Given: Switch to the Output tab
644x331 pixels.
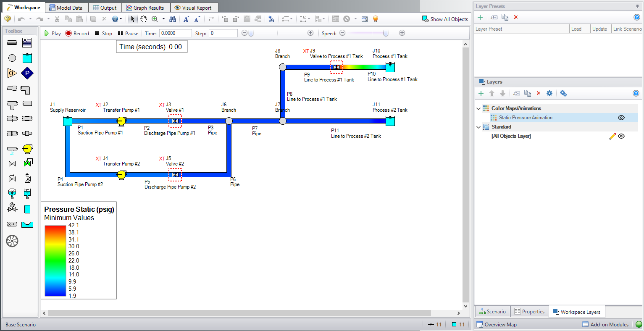Looking at the screenshot, I should click(x=105, y=7).
